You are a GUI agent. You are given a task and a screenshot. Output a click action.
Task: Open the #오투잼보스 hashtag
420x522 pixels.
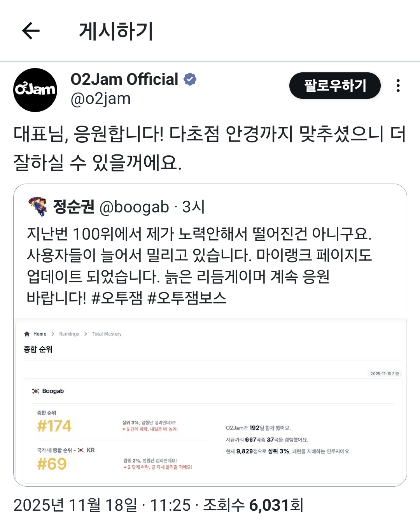coord(187,298)
